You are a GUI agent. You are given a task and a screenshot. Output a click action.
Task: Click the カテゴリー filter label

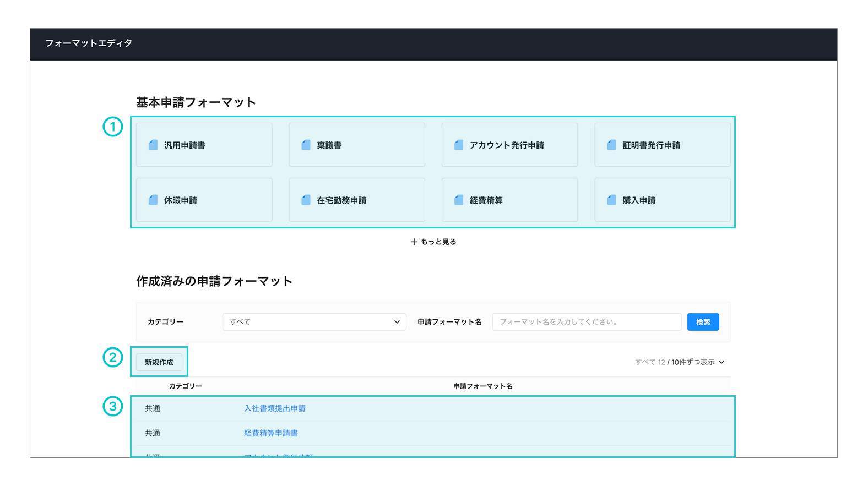(x=165, y=322)
